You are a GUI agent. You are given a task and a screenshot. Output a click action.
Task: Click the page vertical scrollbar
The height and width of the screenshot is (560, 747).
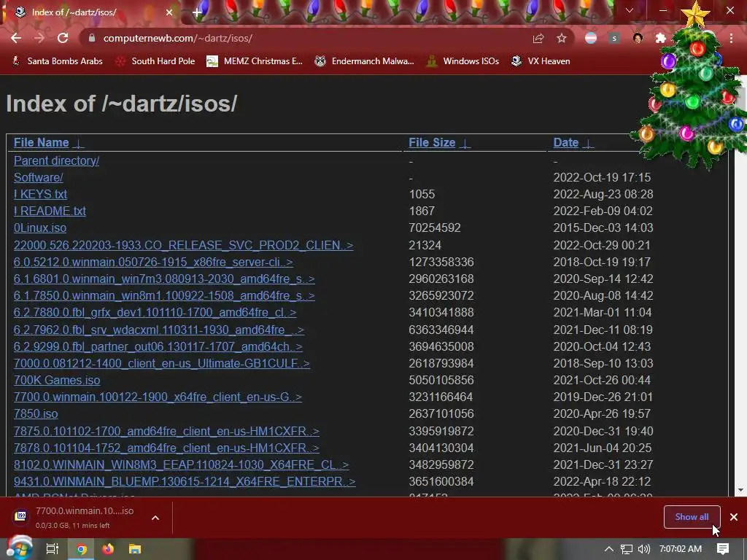point(740,286)
